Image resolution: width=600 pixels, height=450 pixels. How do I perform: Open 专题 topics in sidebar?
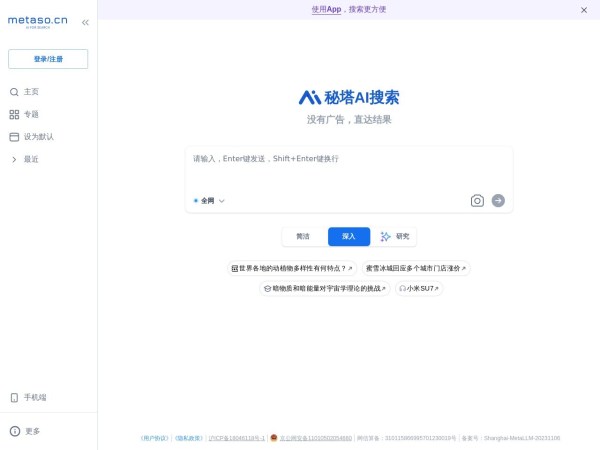(x=31, y=114)
